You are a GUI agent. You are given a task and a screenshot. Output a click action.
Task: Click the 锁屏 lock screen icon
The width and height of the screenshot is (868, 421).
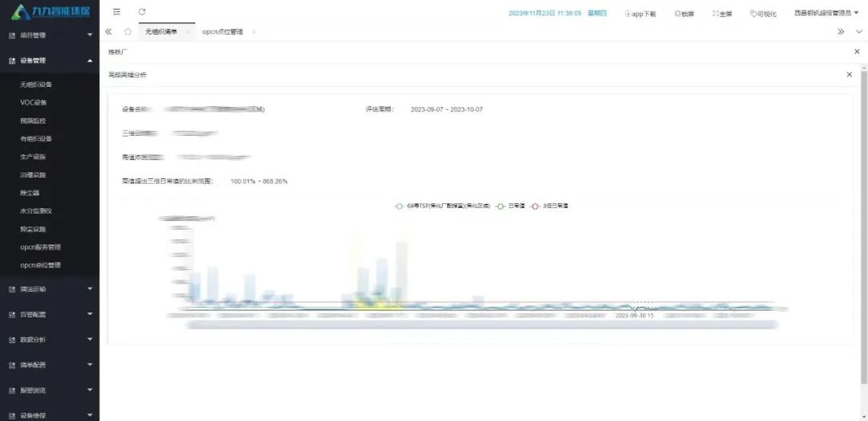click(x=684, y=14)
